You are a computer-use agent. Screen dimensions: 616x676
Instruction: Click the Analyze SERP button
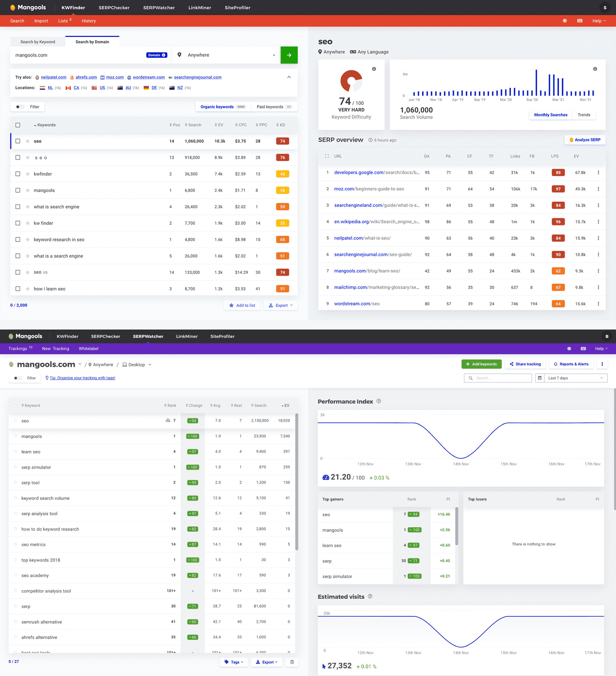pos(585,140)
